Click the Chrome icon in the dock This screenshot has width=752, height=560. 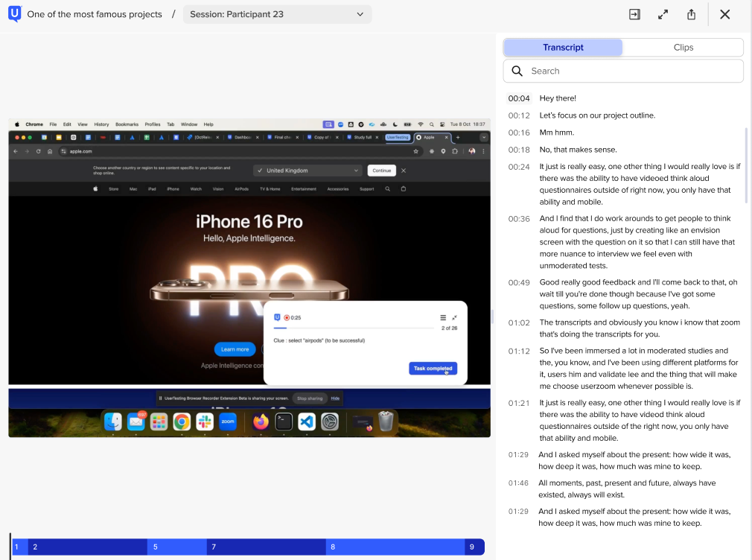pos(182,421)
